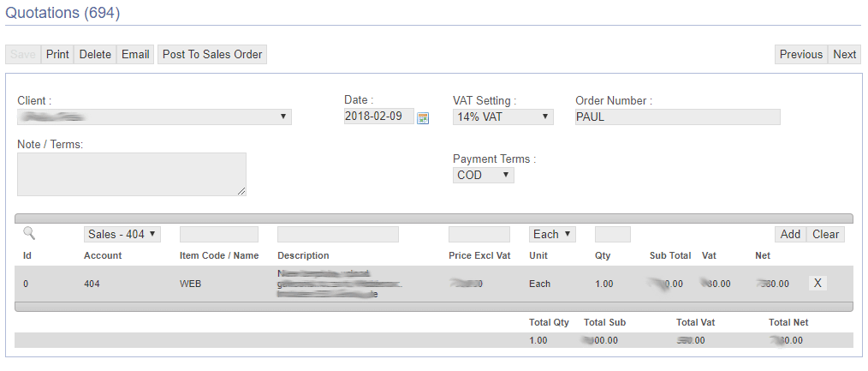Change the Each unit dropdown
This screenshot has width=868, height=371.
pyautogui.click(x=552, y=234)
